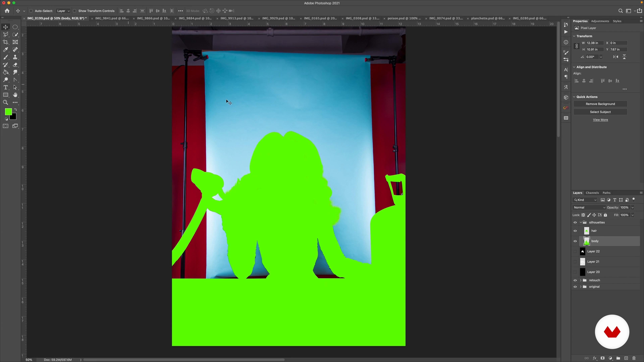Image resolution: width=644 pixels, height=362 pixels.
Task: Delete layer with trash icon
Action: point(634,358)
